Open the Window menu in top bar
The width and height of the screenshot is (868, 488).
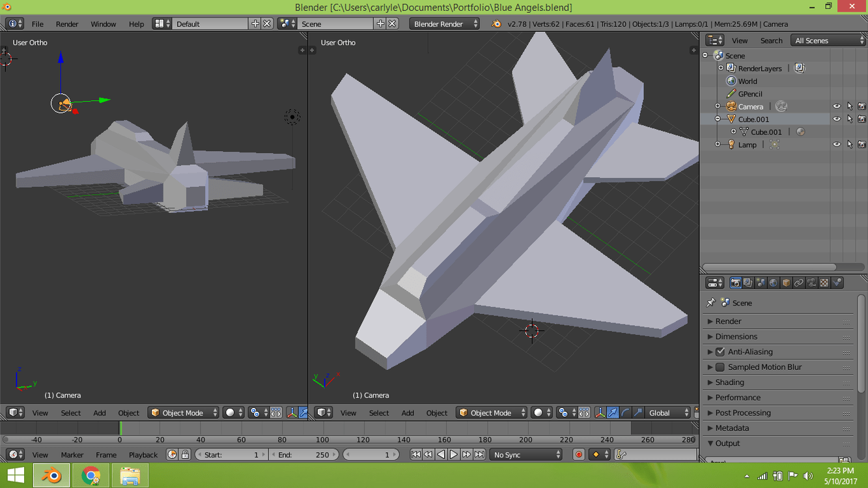pos(103,24)
